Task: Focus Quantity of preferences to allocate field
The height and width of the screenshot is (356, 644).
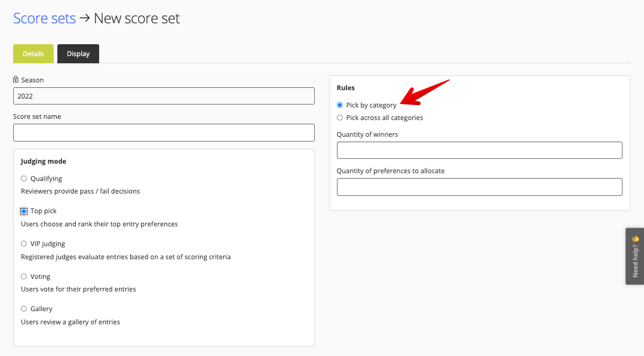Action: (x=479, y=187)
